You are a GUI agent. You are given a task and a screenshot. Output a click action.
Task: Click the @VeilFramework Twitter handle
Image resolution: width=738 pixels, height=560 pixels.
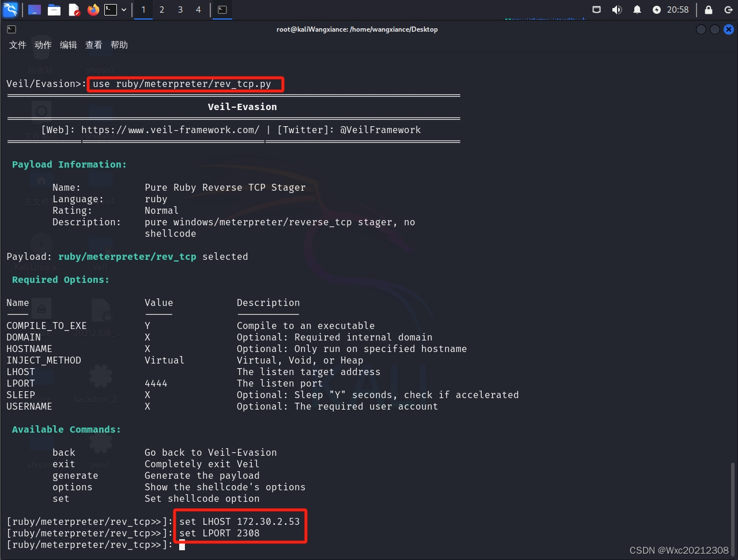[x=380, y=130]
